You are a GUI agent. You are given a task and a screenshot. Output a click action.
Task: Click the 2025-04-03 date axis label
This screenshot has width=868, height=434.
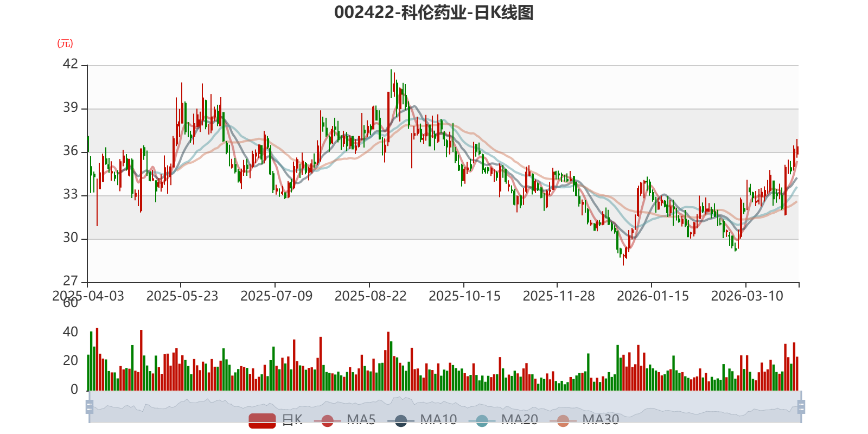click(x=88, y=296)
